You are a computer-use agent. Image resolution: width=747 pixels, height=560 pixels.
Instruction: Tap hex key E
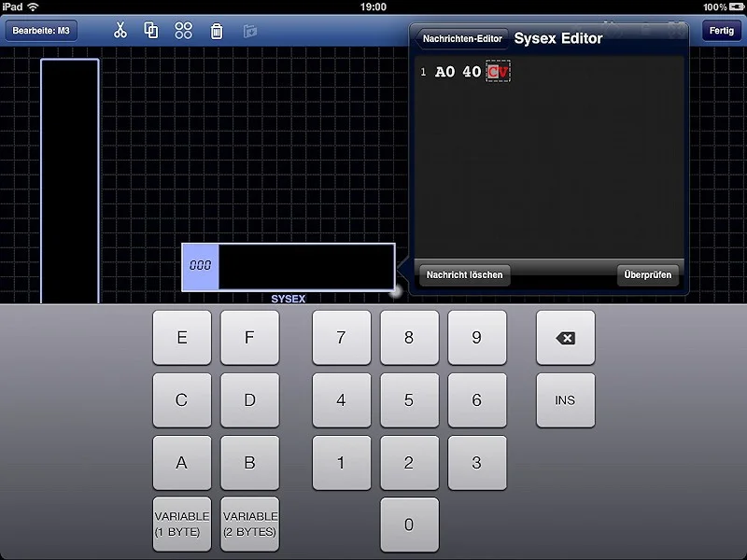[x=182, y=338]
